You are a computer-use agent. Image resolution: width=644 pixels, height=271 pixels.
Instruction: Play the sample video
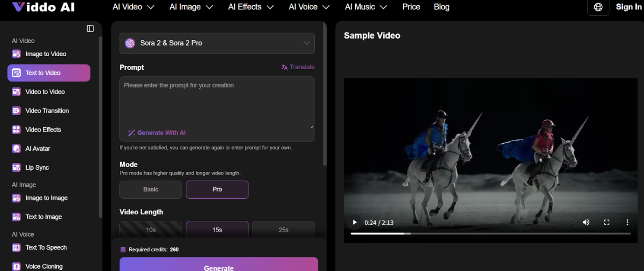click(354, 222)
